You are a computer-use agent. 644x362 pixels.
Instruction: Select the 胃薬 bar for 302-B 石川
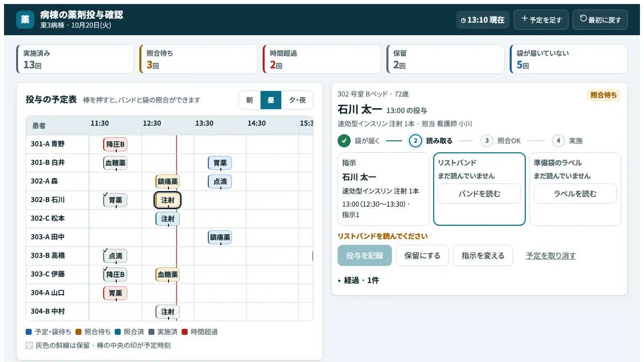(115, 200)
